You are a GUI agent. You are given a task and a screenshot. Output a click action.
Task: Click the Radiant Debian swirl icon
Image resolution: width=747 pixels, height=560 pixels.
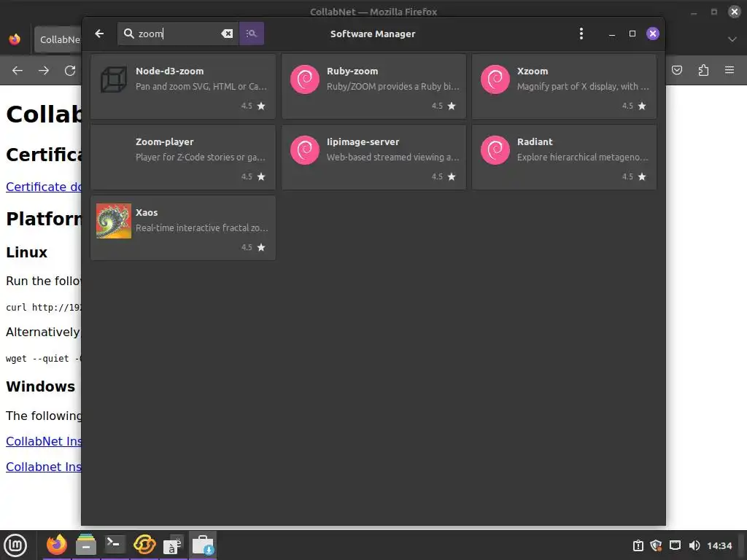tap(495, 150)
